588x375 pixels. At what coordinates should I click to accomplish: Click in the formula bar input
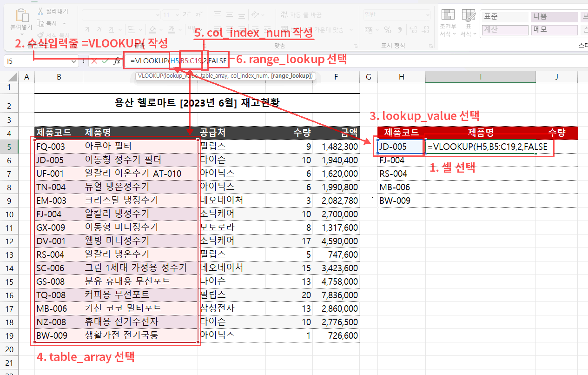(356, 61)
